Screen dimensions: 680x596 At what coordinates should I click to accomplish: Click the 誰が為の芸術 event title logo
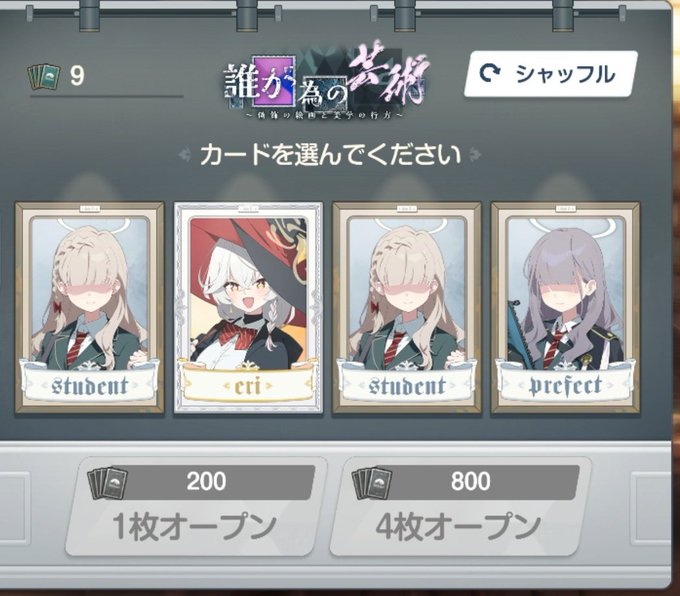coord(326,80)
